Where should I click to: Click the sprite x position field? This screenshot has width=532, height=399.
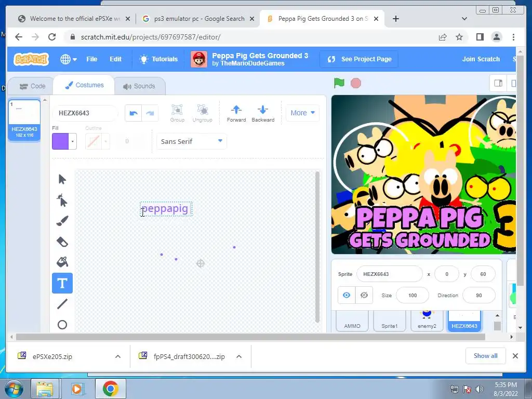pos(446,274)
